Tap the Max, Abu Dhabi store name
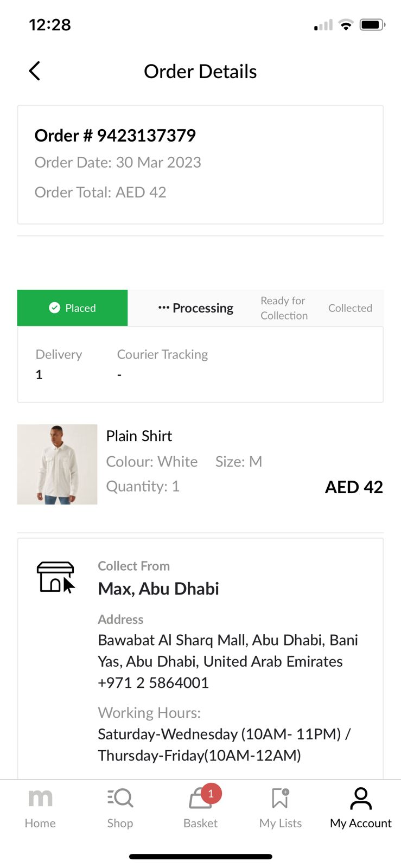 pos(158,589)
